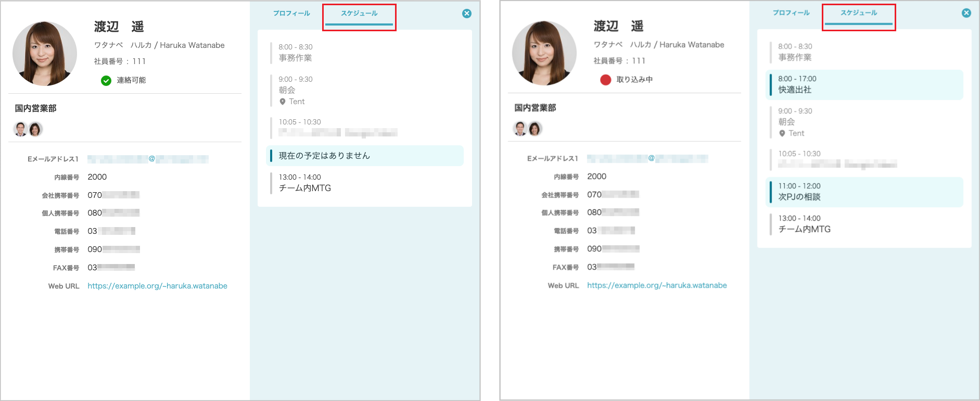Image resolution: width=980 pixels, height=401 pixels.
Task: Click the red 取り込み中 status icon
Action: pos(605,80)
